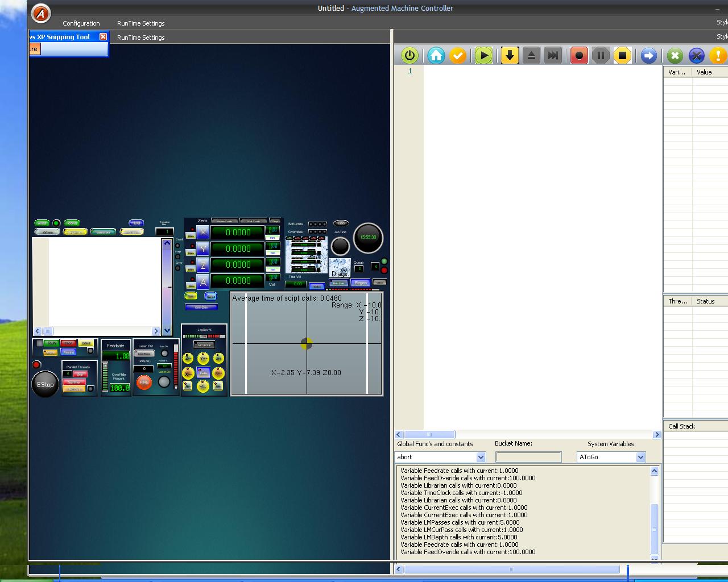Open the Configuration menu
Screen dimensions: 728x582
click(x=81, y=23)
